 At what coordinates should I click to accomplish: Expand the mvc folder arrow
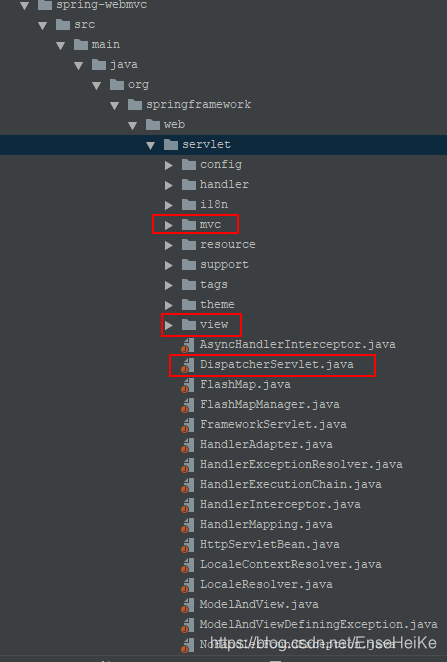(169, 225)
